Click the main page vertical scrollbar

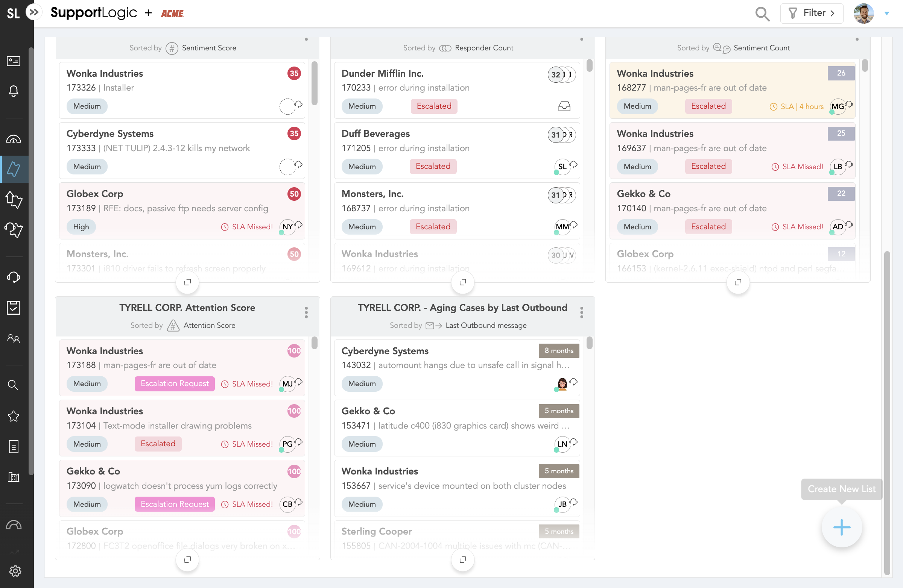(887, 413)
